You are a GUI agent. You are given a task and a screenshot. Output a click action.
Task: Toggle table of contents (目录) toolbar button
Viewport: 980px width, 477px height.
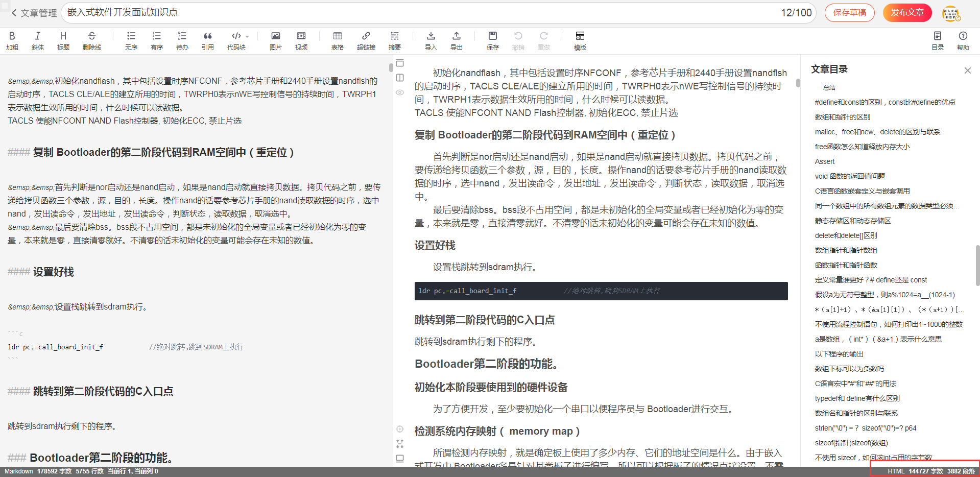938,40
